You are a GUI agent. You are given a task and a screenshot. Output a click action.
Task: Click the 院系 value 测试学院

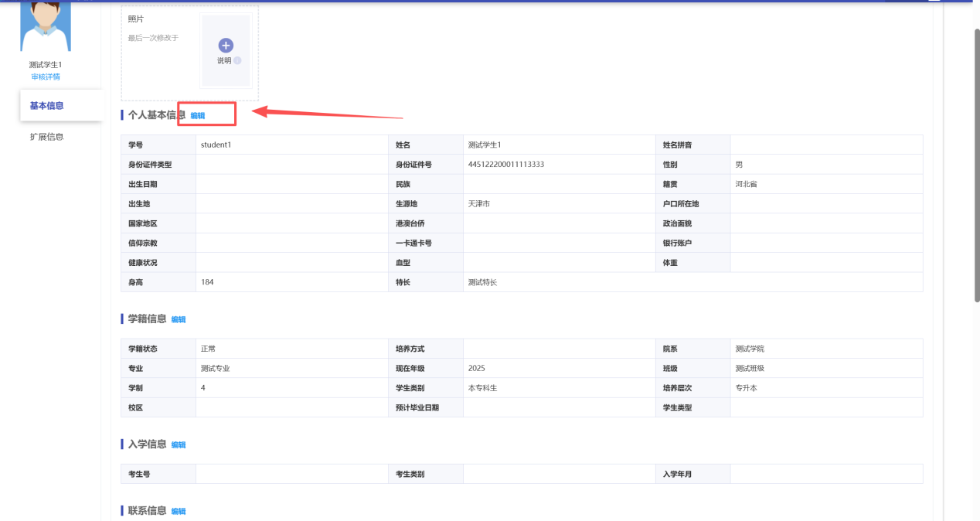coord(749,349)
